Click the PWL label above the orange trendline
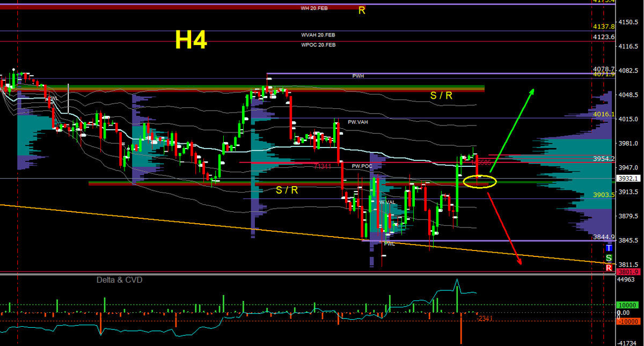The height and width of the screenshot is (346, 644). click(x=390, y=244)
